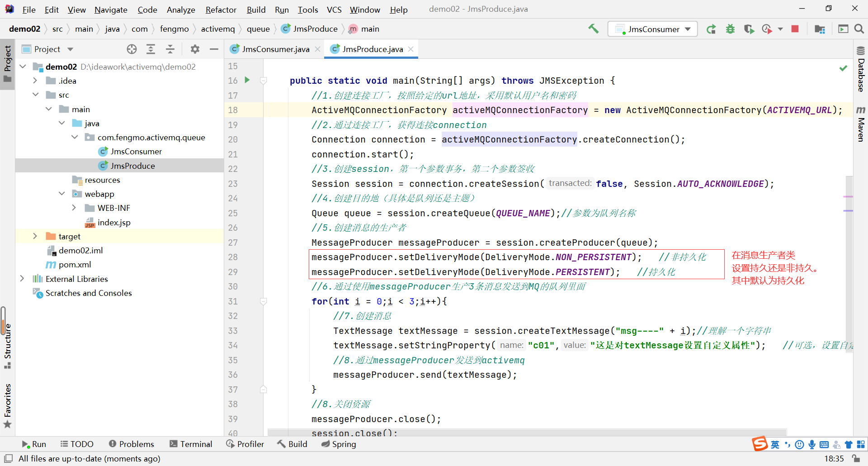
Task: Collapse the demo02 project root
Action: tap(23, 67)
